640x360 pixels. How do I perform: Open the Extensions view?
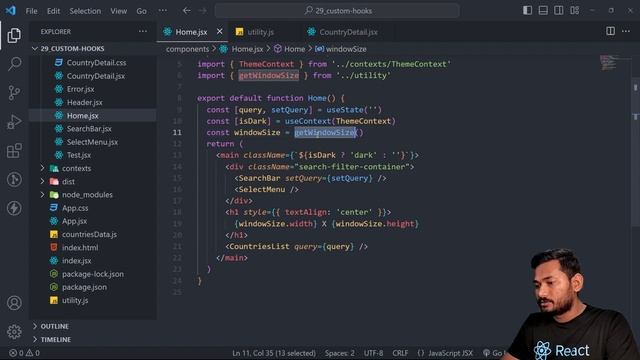tap(14, 151)
